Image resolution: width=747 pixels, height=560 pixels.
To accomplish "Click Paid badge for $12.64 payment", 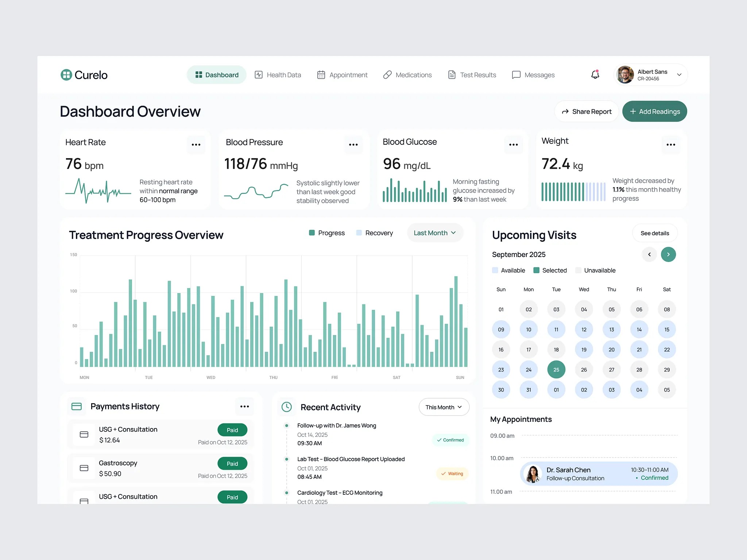I will coord(232,430).
